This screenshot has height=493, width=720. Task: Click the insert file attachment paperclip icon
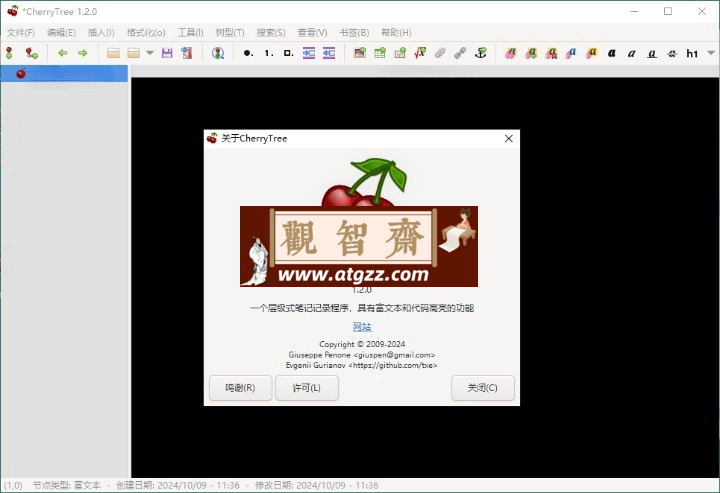tap(440, 53)
